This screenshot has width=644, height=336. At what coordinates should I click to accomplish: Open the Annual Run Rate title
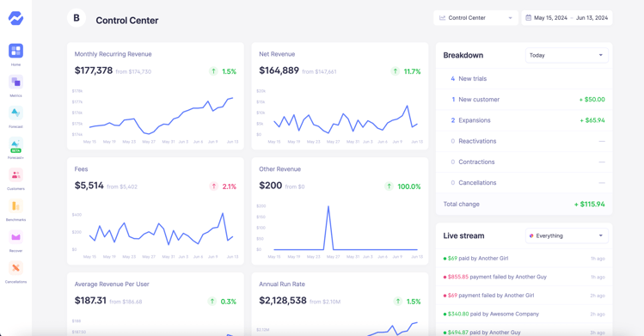click(x=282, y=284)
